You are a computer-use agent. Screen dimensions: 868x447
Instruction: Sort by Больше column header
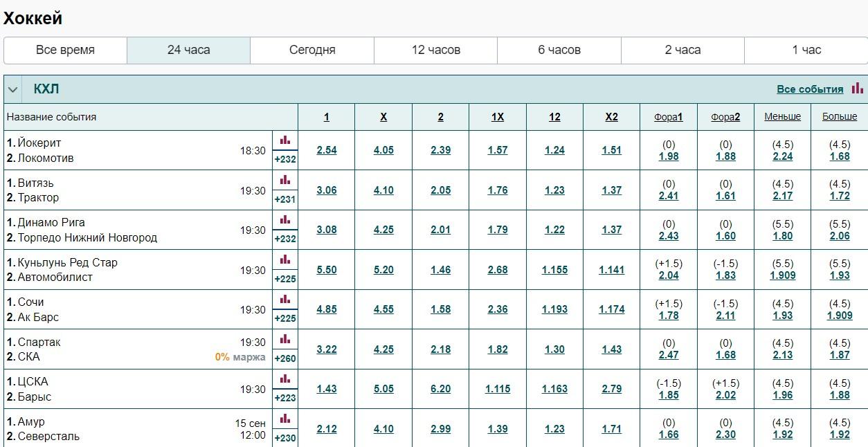pyautogui.click(x=839, y=117)
